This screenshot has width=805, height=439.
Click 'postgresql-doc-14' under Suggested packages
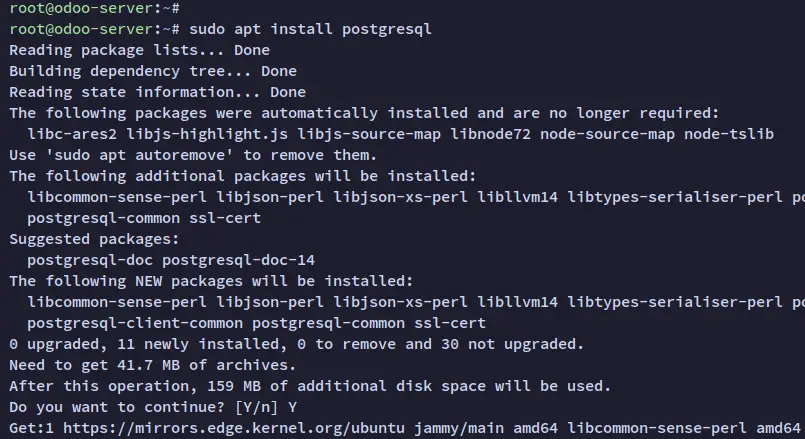pos(238,260)
